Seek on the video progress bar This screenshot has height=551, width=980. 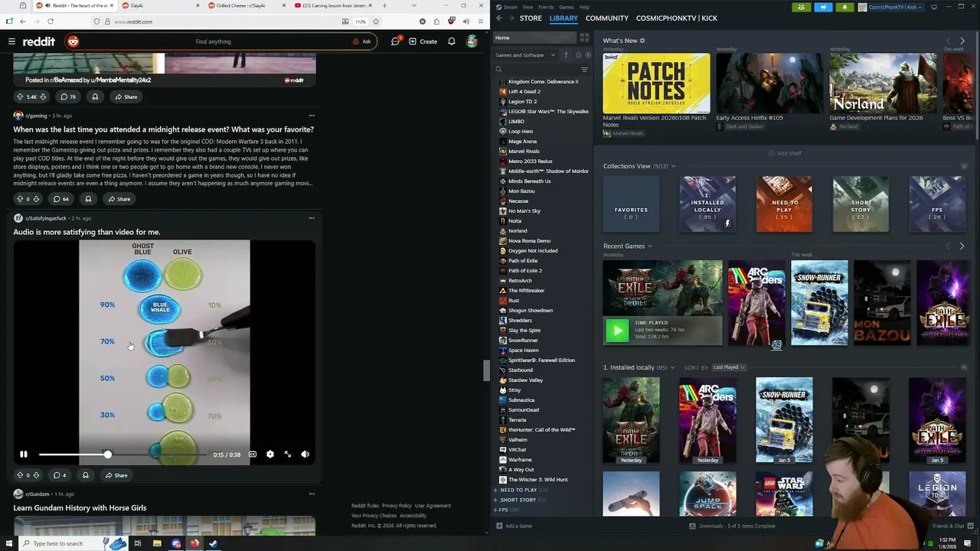122,455
